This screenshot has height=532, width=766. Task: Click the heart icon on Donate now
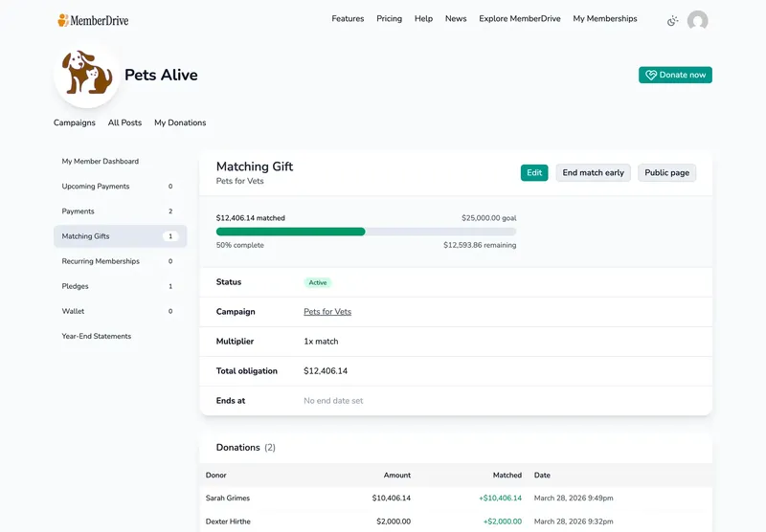coord(651,76)
